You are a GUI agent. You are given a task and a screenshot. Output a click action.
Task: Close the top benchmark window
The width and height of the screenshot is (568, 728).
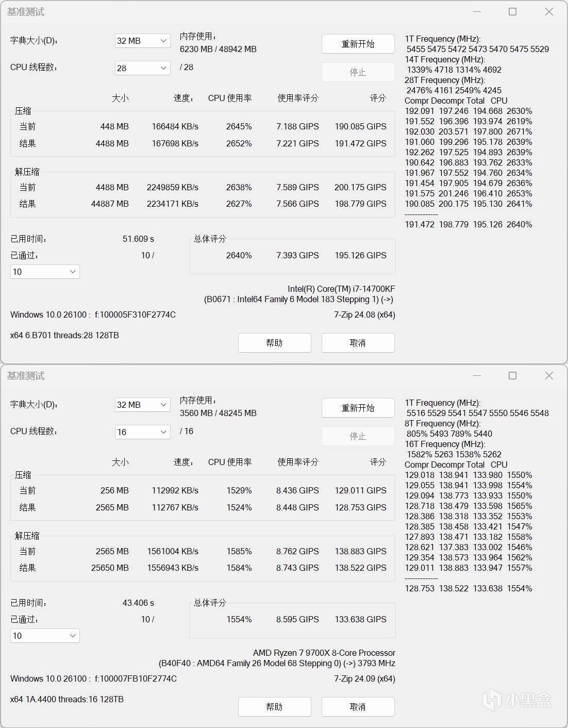(549, 11)
